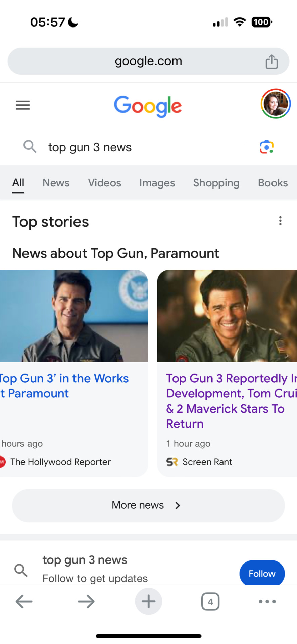The image size is (297, 644).
Task: Open the Hollywood Reporter article thumbnail
Action: (74, 316)
